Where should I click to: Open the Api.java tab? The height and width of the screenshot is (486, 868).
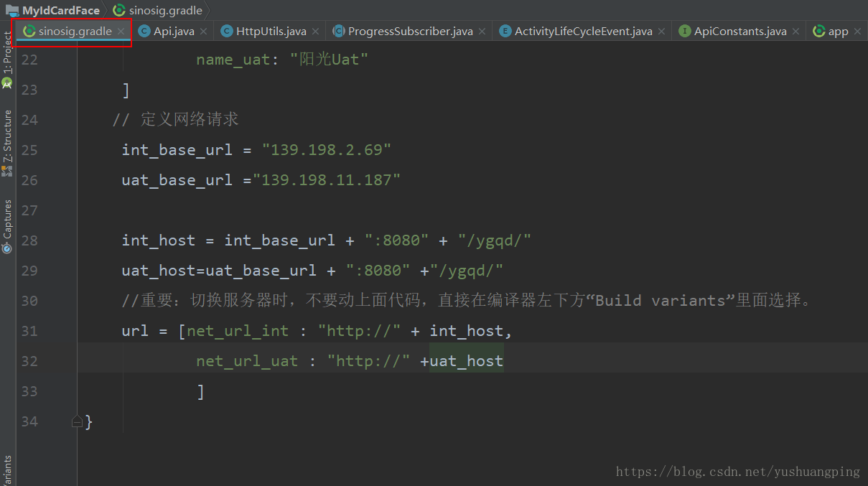point(174,32)
